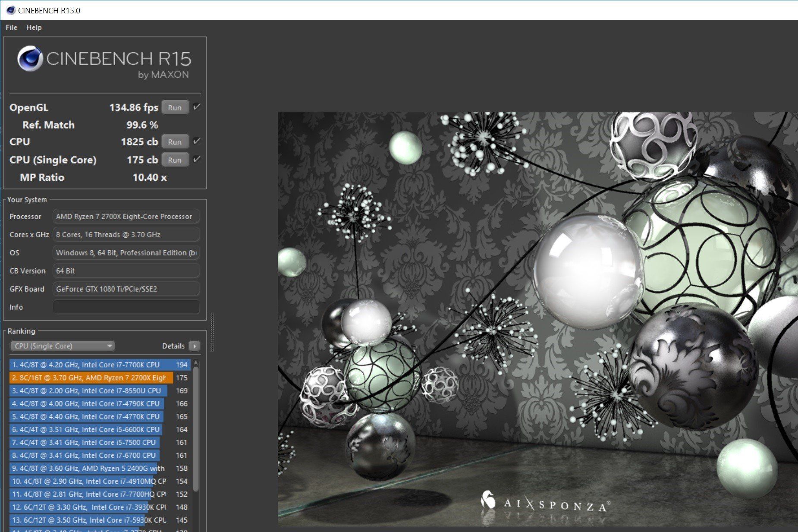The height and width of the screenshot is (532, 798).
Task: Click the 134.86 fps OpenGL score
Action: 134,107
